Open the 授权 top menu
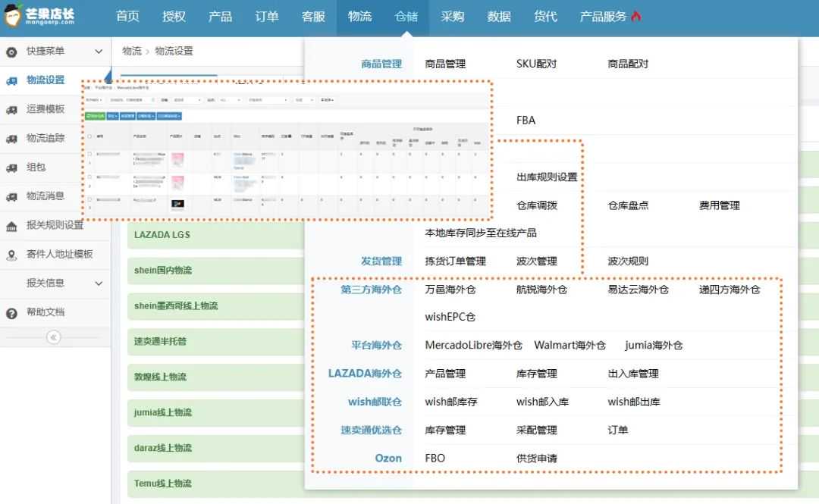 point(174,16)
